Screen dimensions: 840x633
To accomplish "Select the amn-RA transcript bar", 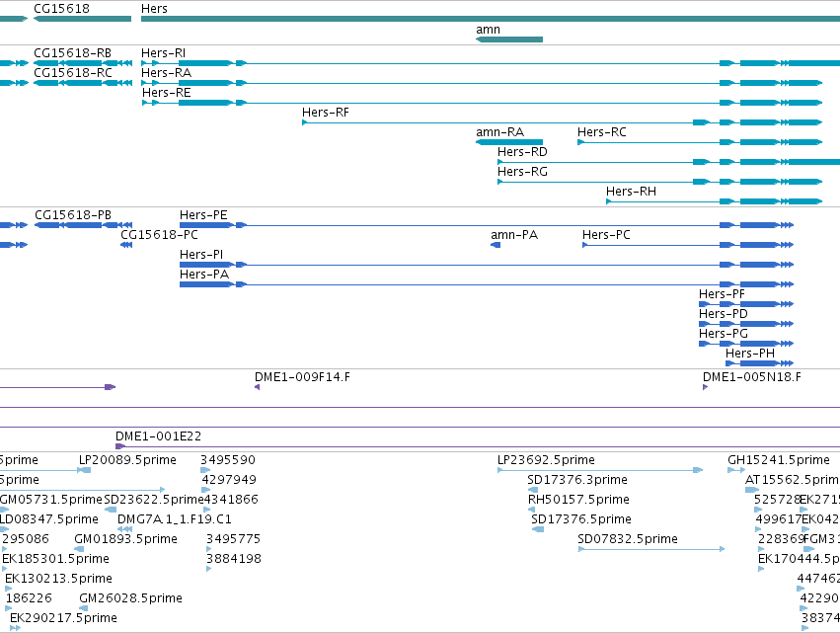I will (x=509, y=142).
